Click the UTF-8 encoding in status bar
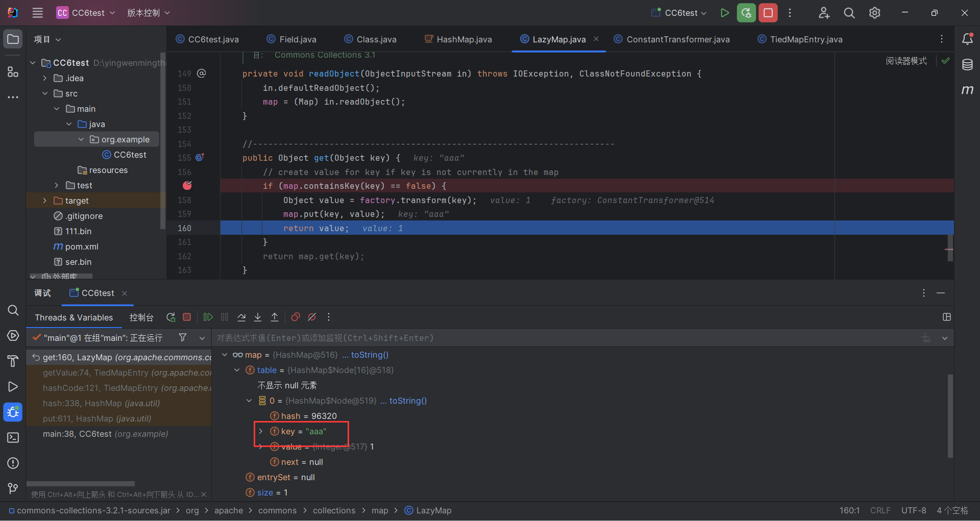The height and width of the screenshot is (521, 980). pyautogui.click(x=914, y=510)
